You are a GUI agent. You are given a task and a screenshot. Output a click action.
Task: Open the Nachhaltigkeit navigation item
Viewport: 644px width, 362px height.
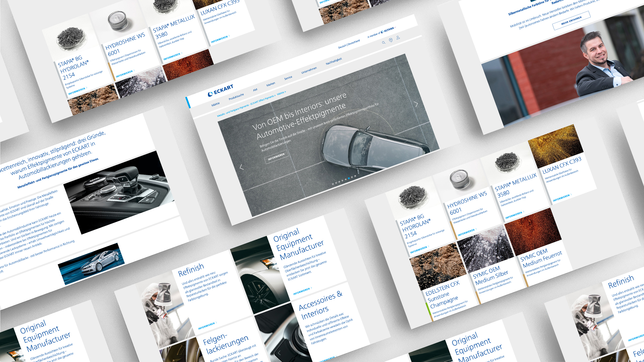point(334,61)
